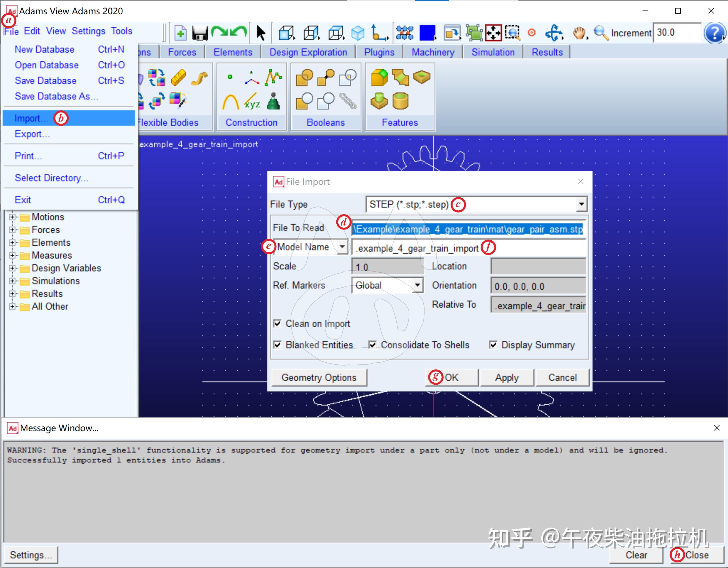
Task: Click the fit-all view icon with four arrows
Action: (493, 33)
